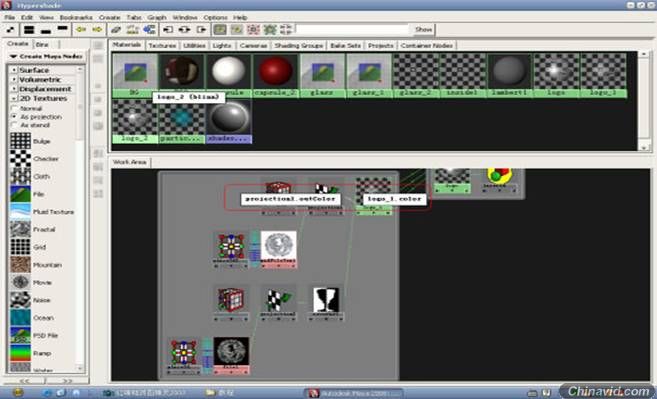Select the Normal radio option
This screenshot has width=657, height=399.
(14, 109)
